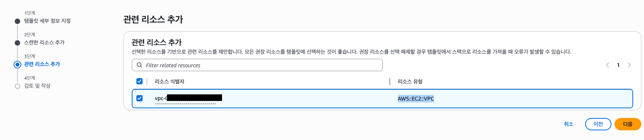This screenshot has width=644, height=140.
Task: Uncheck the vpc resource row checkbox
Action: pos(139,98)
